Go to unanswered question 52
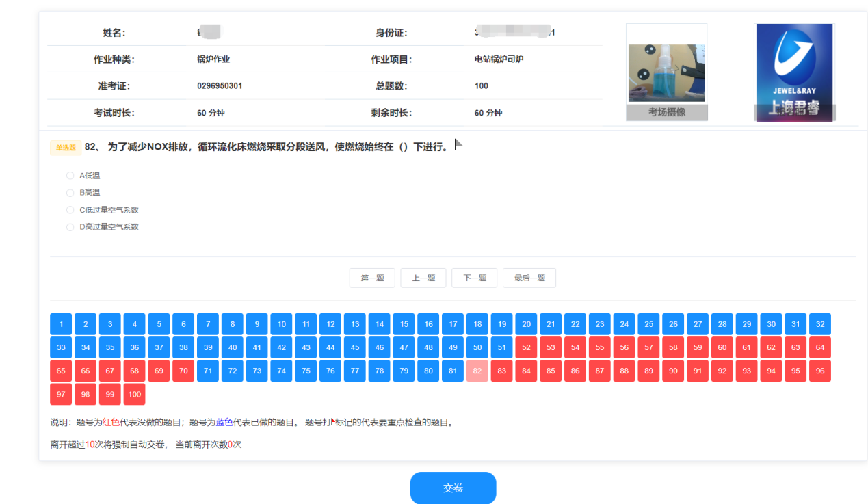The height and width of the screenshot is (504, 868). click(x=526, y=347)
